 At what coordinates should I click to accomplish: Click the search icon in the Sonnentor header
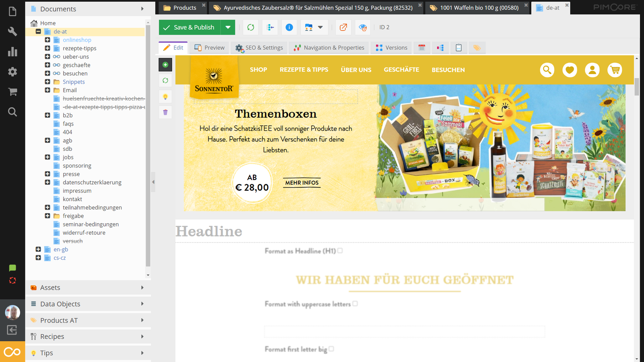click(547, 70)
